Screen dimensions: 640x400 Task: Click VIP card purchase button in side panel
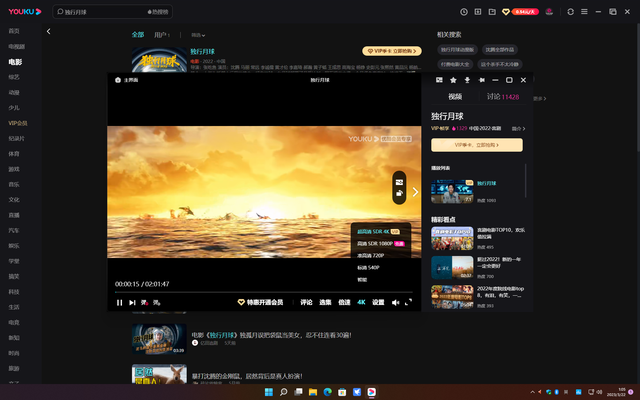pyautogui.click(x=477, y=145)
